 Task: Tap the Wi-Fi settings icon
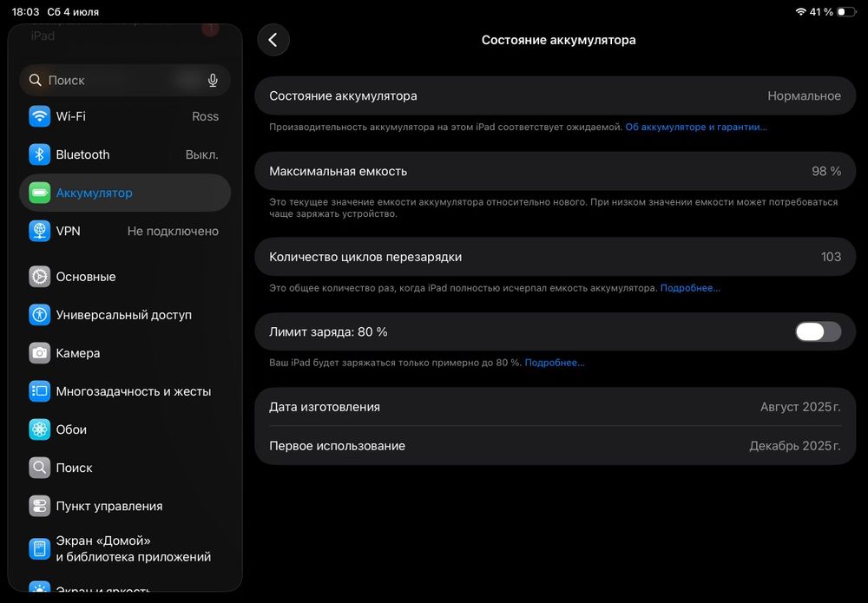tap(39, 116)
